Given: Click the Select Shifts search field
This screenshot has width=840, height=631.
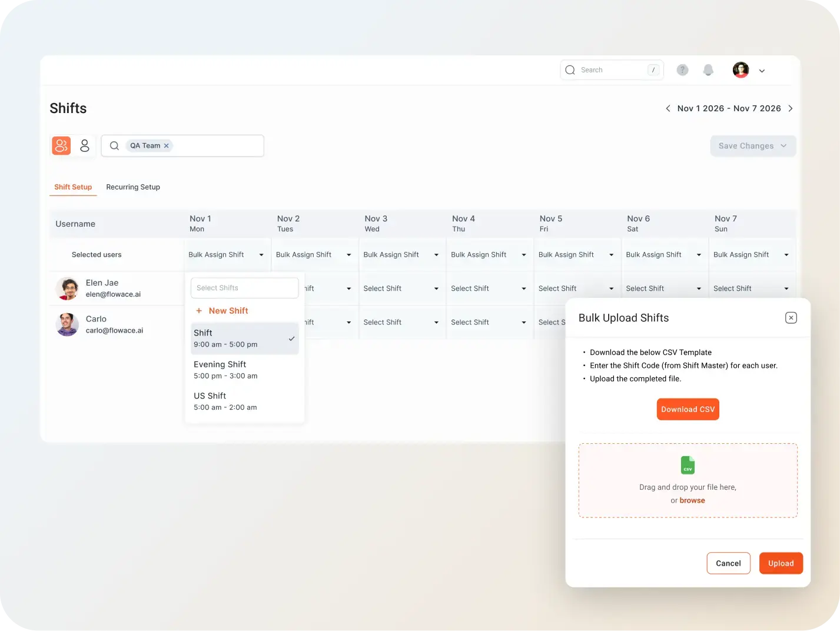Looking at the screenshot, I should pyautogui.click(x=244, y=288).
